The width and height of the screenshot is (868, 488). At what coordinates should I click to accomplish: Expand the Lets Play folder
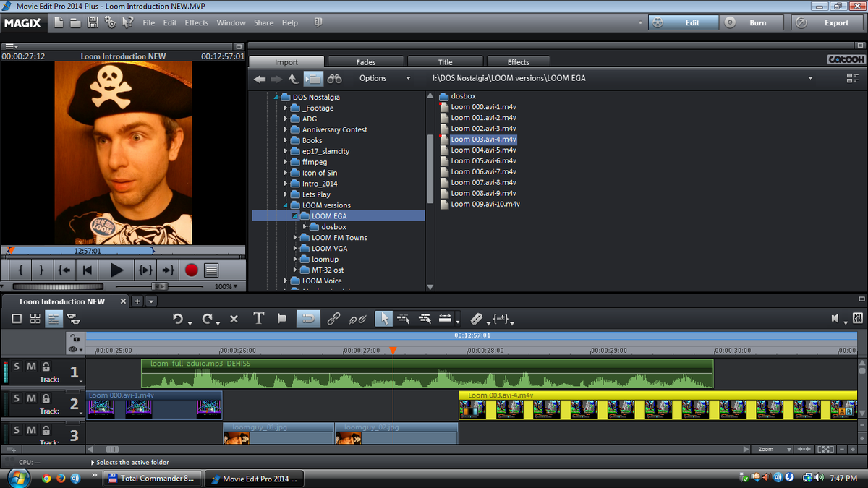pyautogui.click(x=286, y=194)
